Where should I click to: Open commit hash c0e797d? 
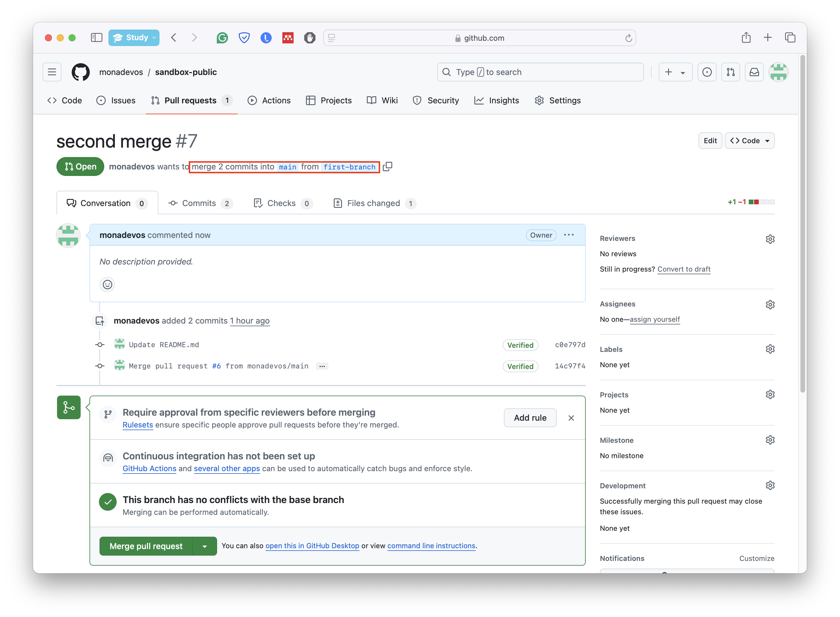point(570,345)
